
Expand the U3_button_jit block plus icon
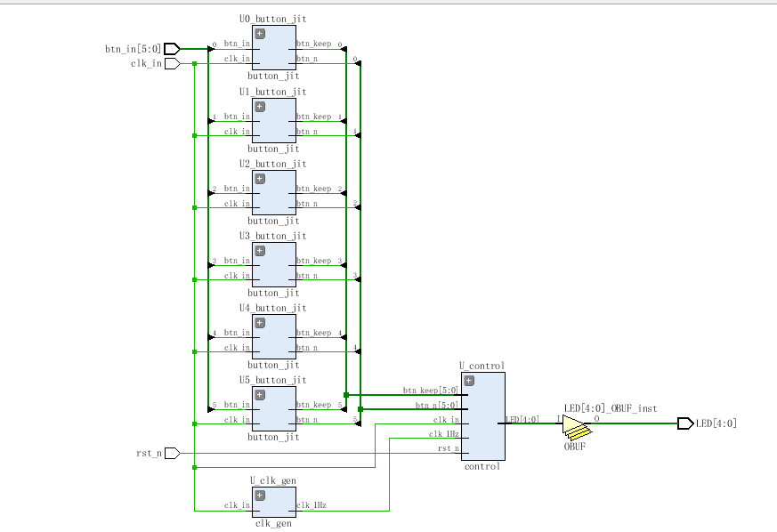[260, 251]
